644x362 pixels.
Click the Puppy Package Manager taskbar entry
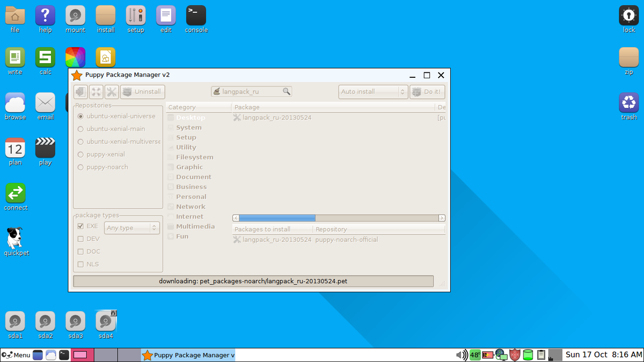point(188,355)
